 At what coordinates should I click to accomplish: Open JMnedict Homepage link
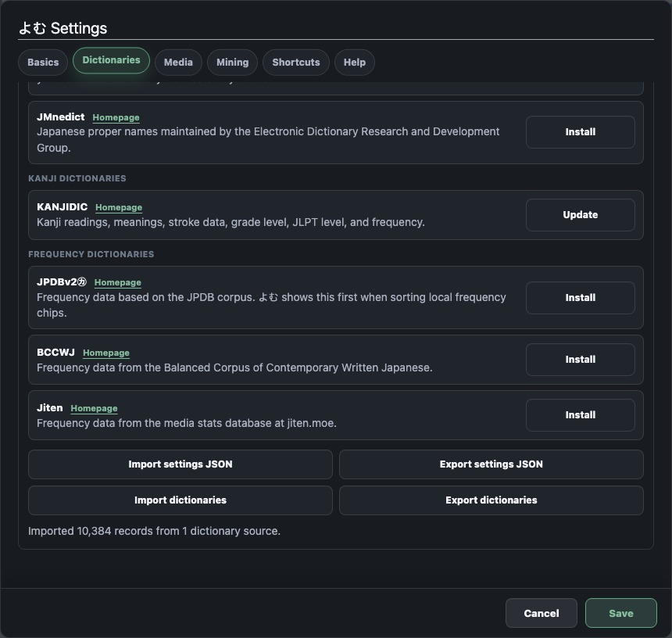[116, 117]
